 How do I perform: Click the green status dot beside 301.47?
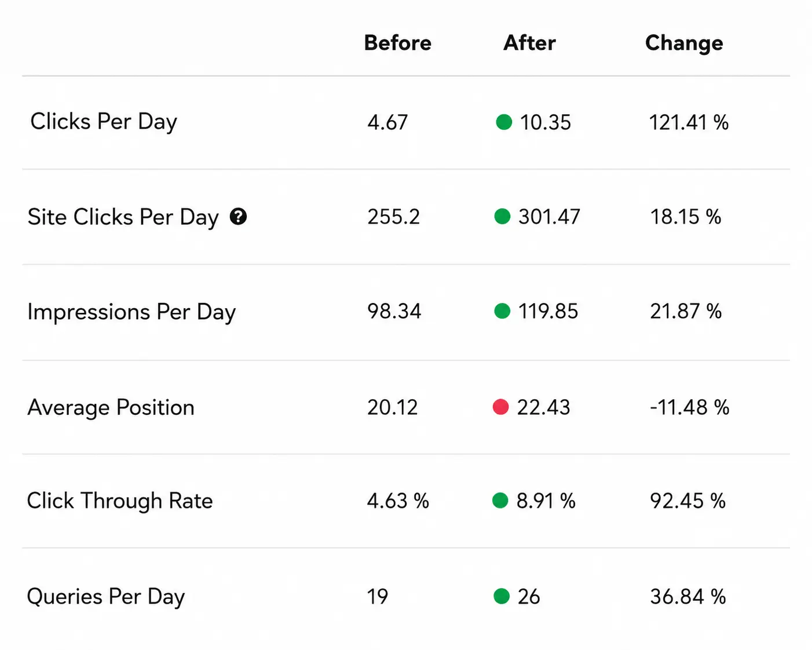pyautogui.click(x=502, y=217)
